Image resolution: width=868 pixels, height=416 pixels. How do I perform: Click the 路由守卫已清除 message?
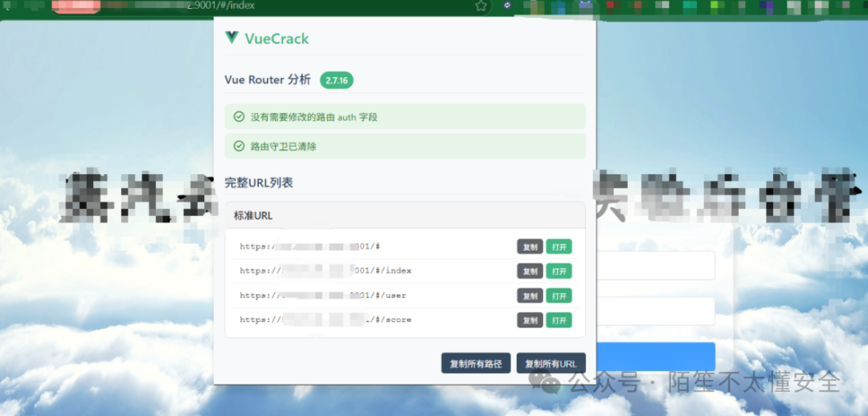405,146
